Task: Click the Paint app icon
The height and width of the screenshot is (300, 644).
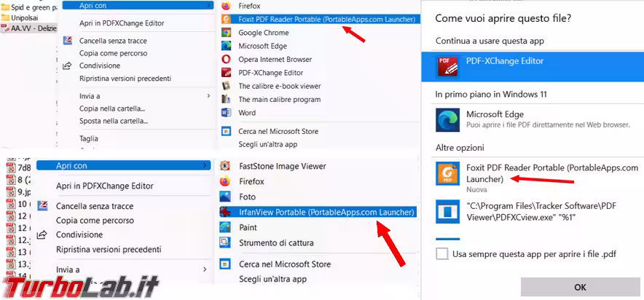Action: (225, 227)
